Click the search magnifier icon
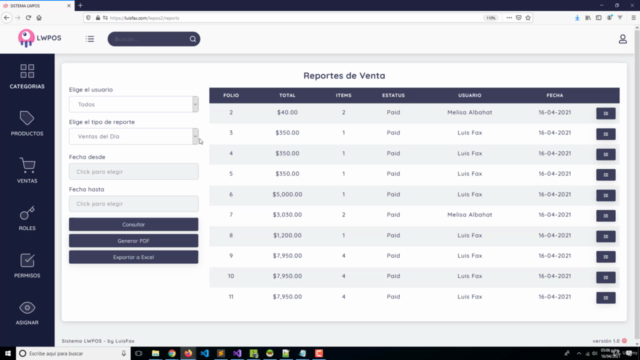Viewport: 640px width, 360px height. pyautogui.click(x=193, y=39)
